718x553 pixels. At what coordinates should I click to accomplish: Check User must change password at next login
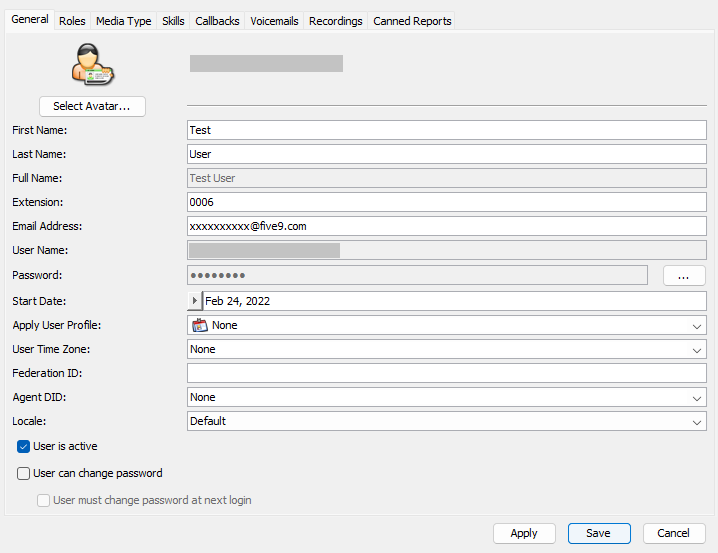pos(44,500)
